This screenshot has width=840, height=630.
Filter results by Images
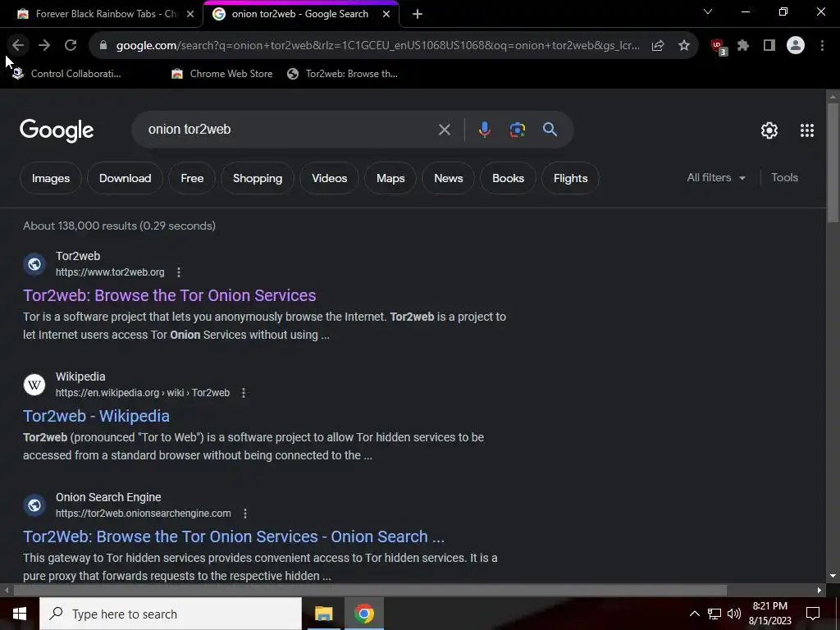coord(51,178)
